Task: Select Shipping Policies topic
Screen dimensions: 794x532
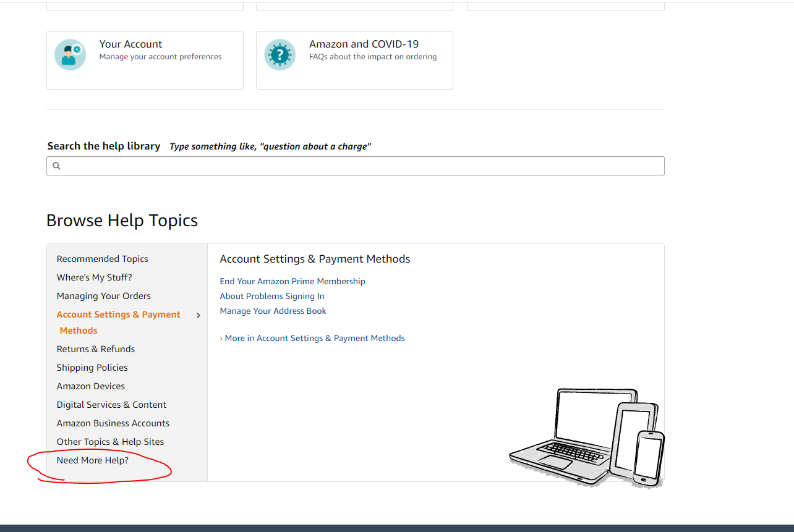Action: (x=92, y=368)
